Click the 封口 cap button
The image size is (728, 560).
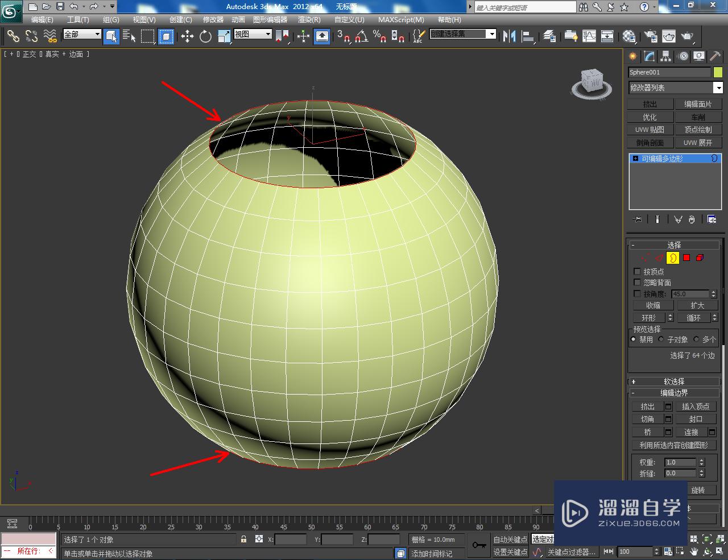(x=696, y=419)
